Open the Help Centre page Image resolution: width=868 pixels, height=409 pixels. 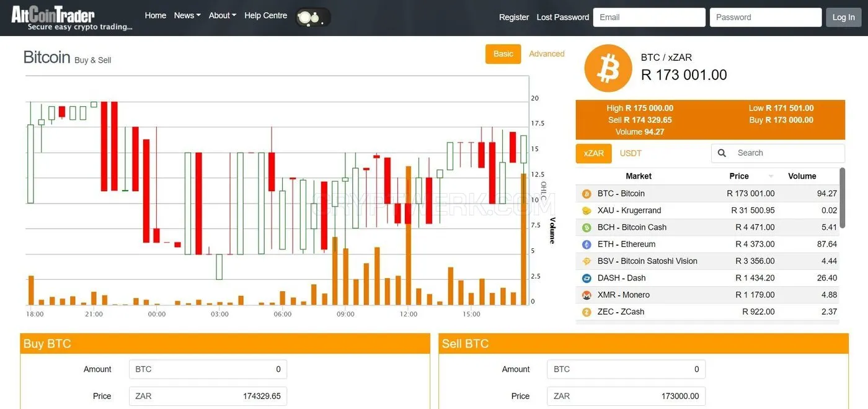click(266, 16)
